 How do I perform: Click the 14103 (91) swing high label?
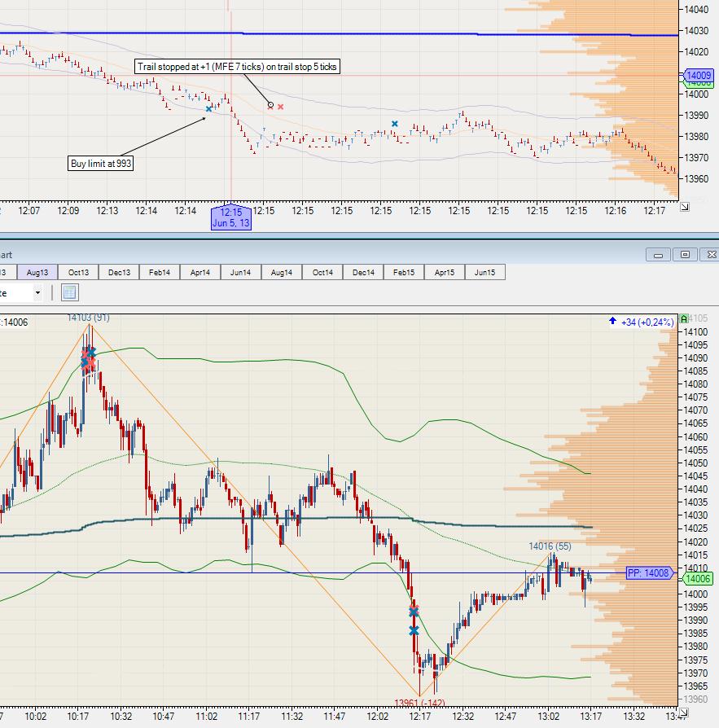(x=88, y=318)
